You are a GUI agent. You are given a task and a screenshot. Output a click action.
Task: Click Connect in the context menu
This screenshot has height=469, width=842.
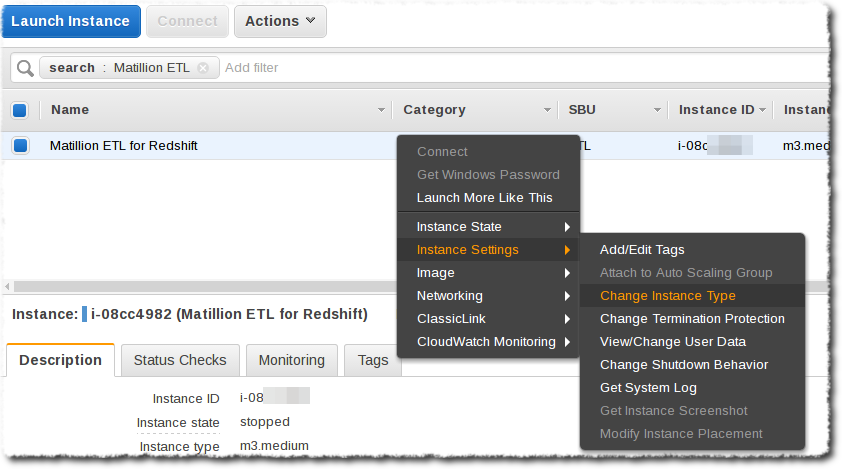(488, 151)
